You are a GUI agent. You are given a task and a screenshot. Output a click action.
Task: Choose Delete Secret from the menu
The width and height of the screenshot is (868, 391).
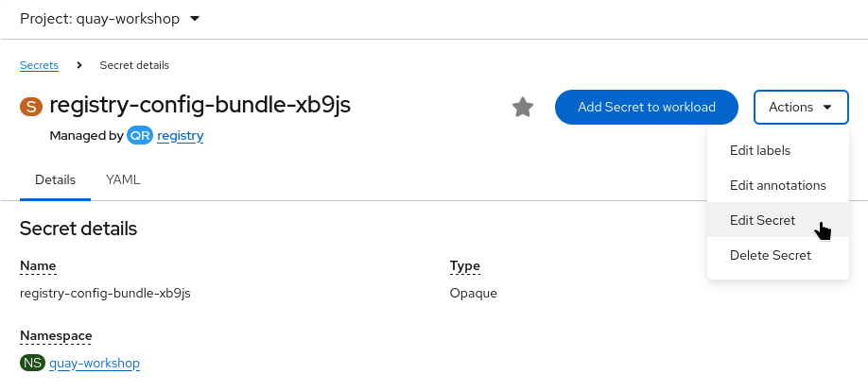770,255
